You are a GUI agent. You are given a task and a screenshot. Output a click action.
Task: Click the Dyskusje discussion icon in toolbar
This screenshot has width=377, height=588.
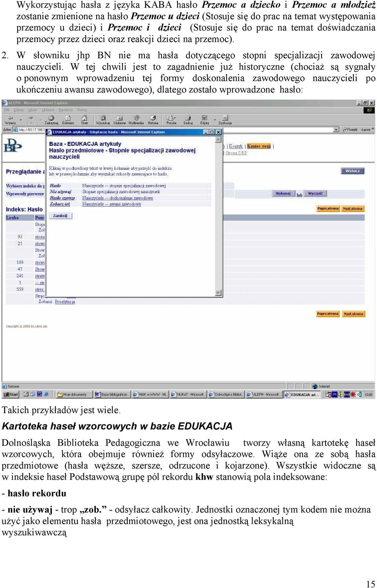coord(225,119)
